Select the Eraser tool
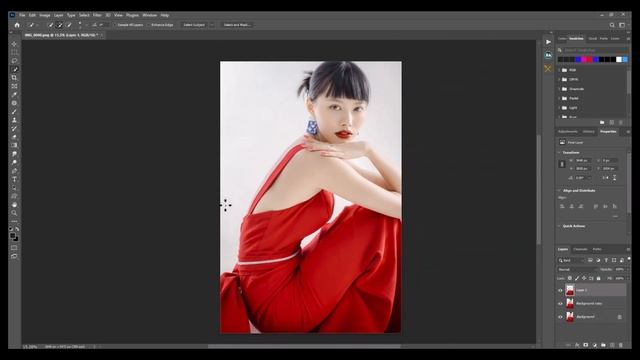Screen dimensions: 640x360 14,137
